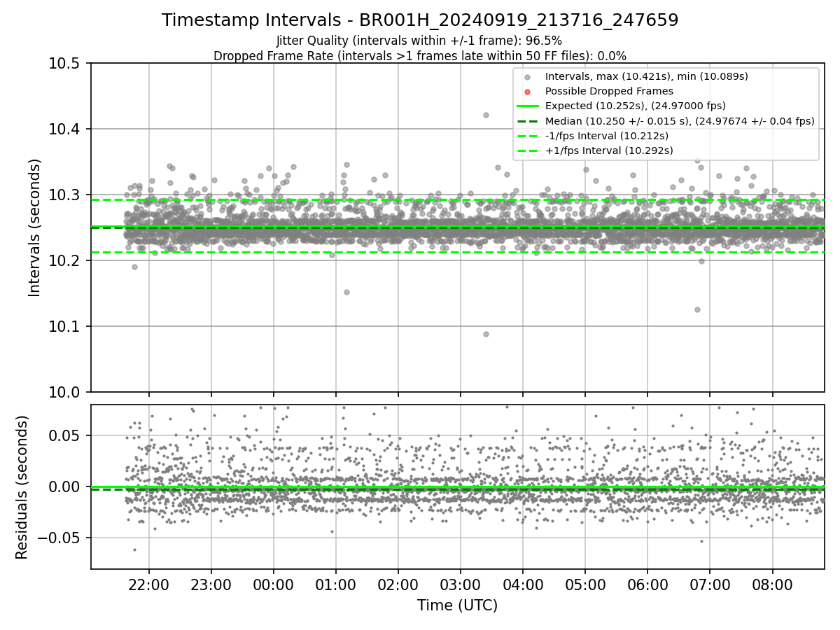Viewport: 840px width, 630px height.
Task: Click legend entry 'Expected (10.252s), (24.97000 fps)'
Action: click(x=635, y=106)
